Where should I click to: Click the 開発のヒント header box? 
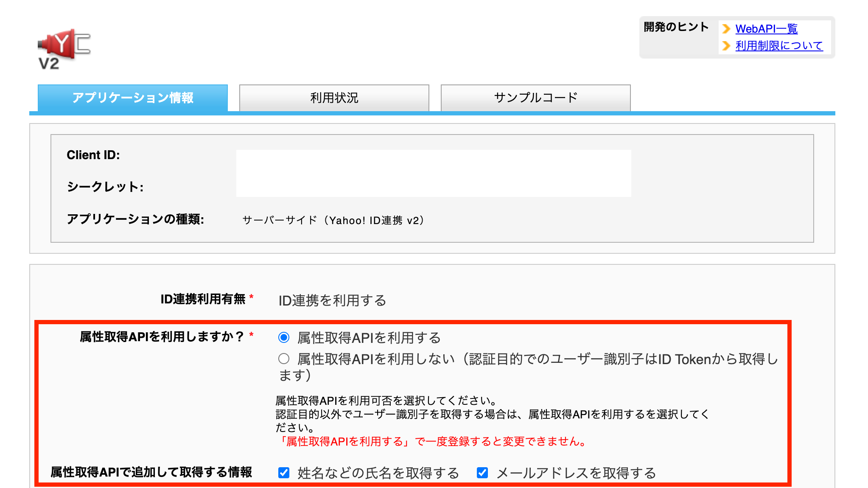point(675,26)
